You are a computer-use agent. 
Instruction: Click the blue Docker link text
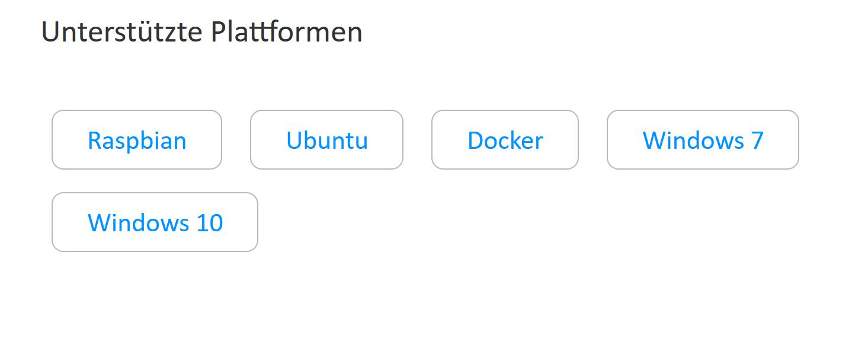(505, 141)
